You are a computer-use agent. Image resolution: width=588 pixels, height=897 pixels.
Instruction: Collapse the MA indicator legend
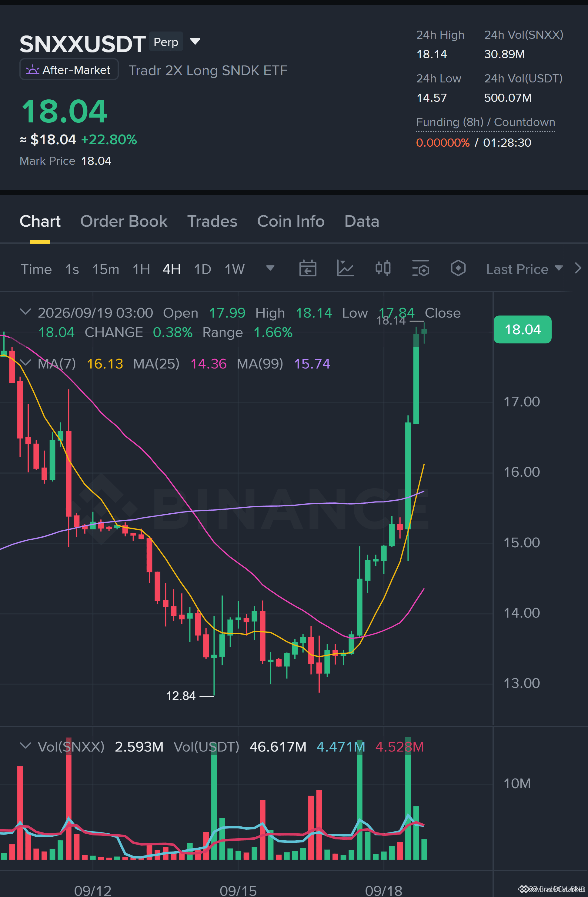pos(25,362)
